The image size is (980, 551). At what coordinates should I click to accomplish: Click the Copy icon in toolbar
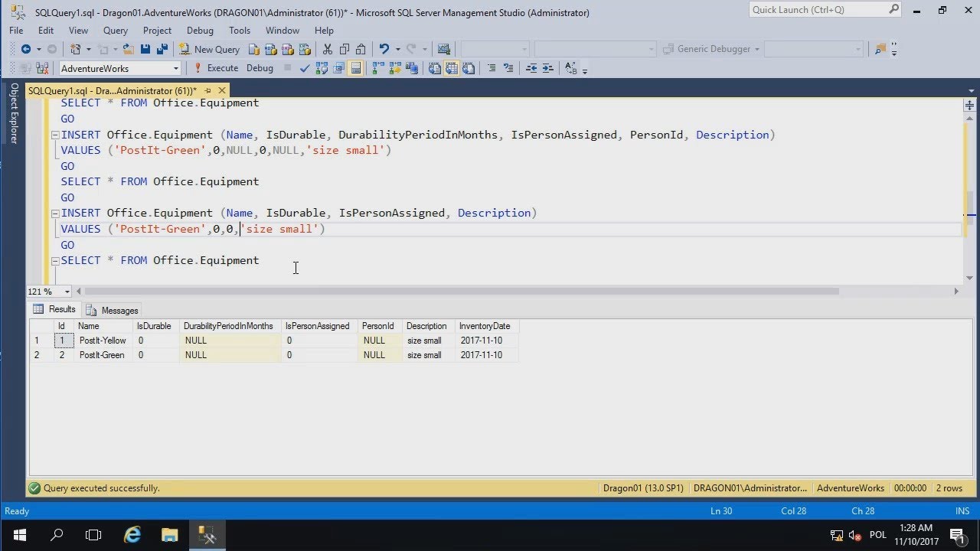345,49
